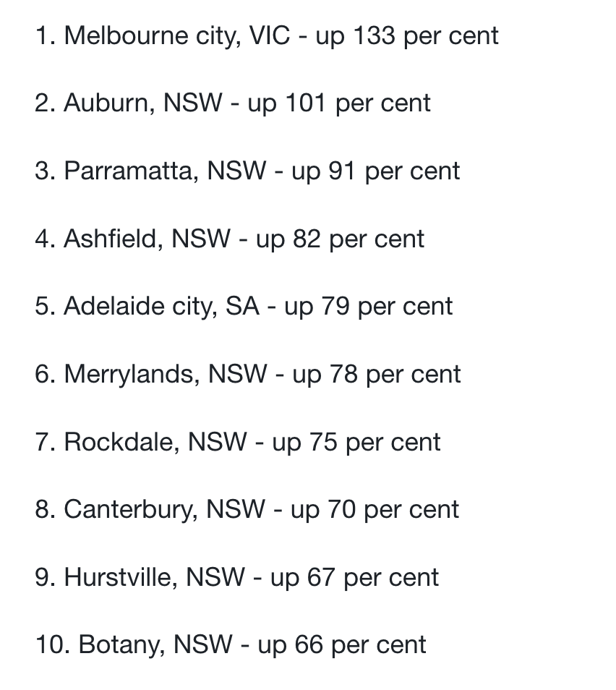Click the Rockdale, NSW list item
Screen dimensions: 616x690
tap(238, 442)
